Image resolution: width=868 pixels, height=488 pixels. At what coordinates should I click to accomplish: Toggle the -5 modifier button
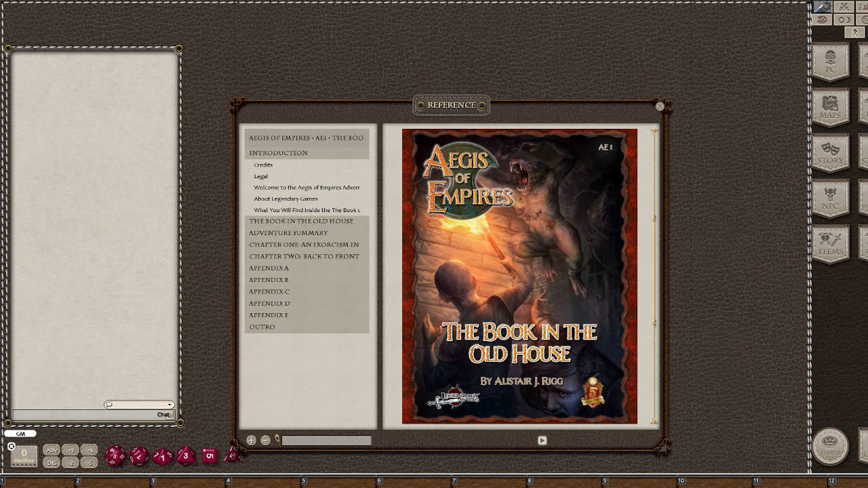(90, 462)
